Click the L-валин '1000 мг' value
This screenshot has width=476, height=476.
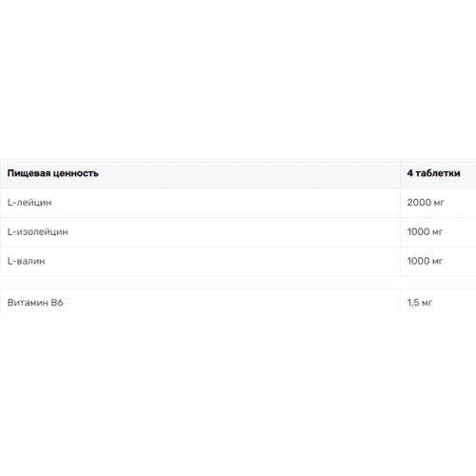click(425, 261)
